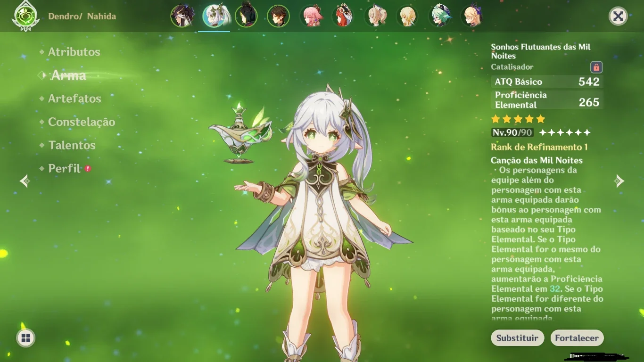Click the Canção das Mil Noites heading
This screenshot has height=362, width=644.
[x=537, y=160]
